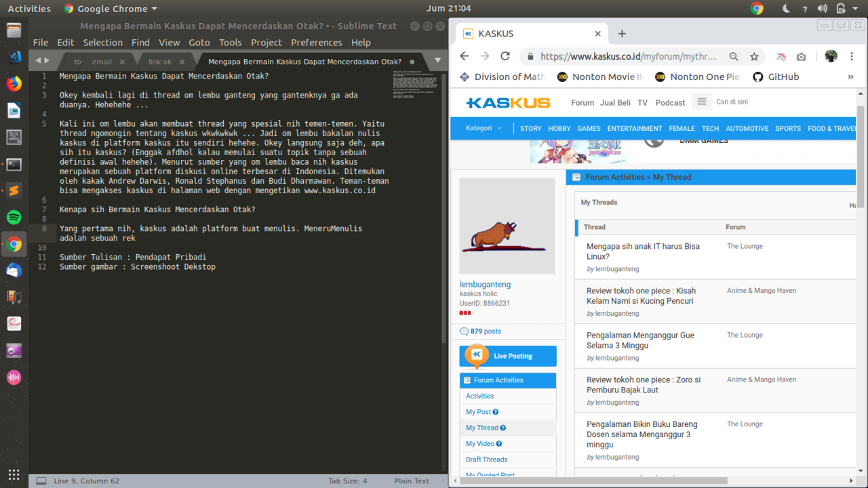Change Plain Text syntax in status bar
The height and width of the screenshot is (488, 868).
click(412, 481)
